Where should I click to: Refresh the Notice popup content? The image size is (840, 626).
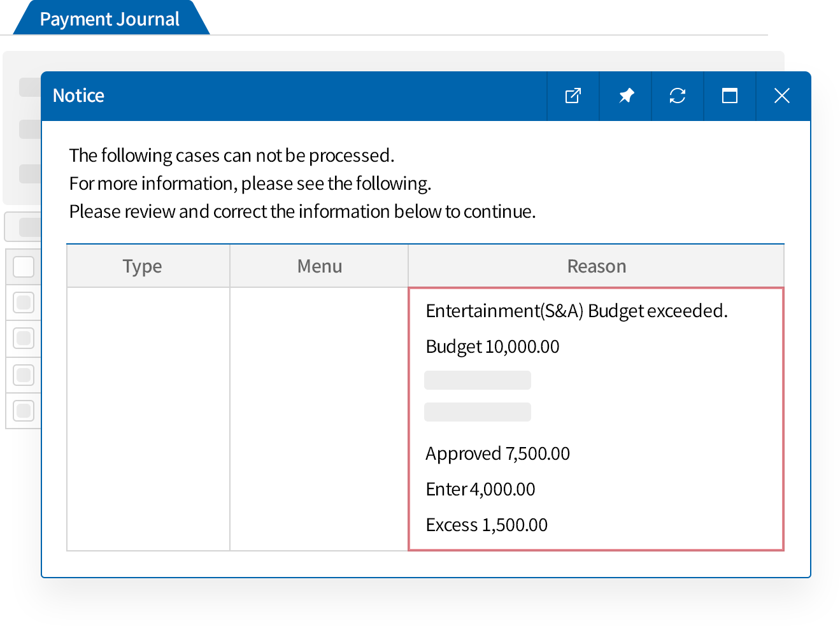point(677,96)
